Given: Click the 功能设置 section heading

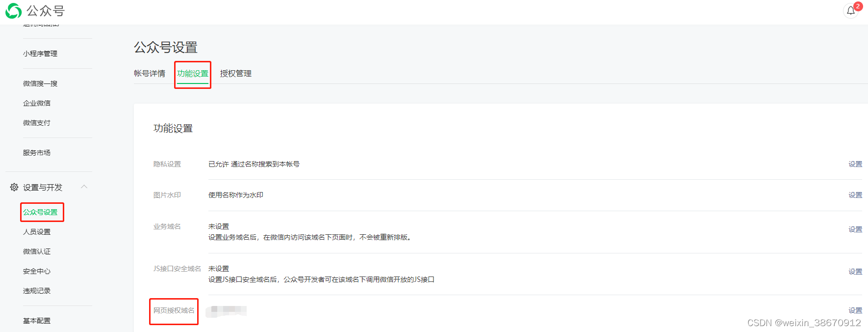Looking at the screenshot, I should (x=173, y=129).
